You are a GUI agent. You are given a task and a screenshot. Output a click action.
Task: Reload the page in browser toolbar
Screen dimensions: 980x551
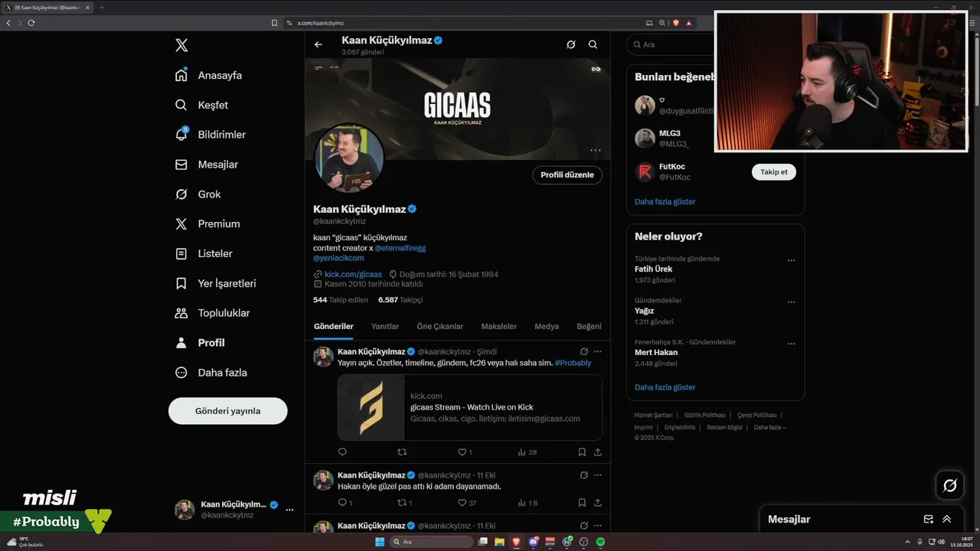tap(31, 23)
